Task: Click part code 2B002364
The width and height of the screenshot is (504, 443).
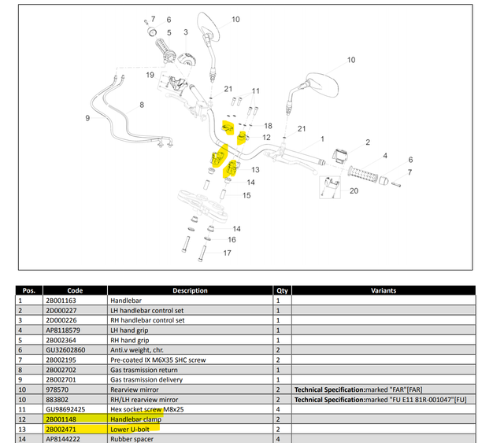Action: point(61,340)
